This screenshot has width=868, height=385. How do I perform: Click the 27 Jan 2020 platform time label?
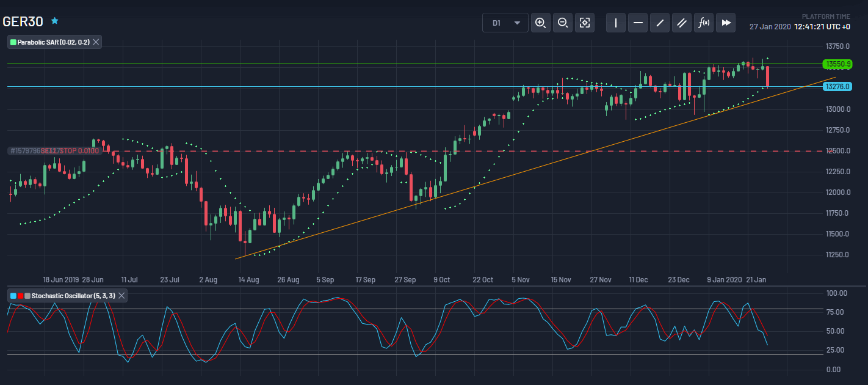tap(769, 27)
